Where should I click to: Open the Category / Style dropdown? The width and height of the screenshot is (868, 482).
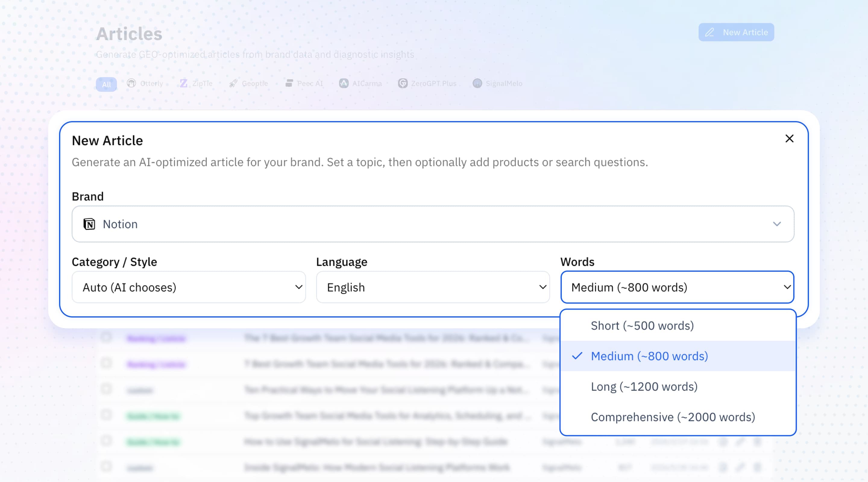coord(189,287)
